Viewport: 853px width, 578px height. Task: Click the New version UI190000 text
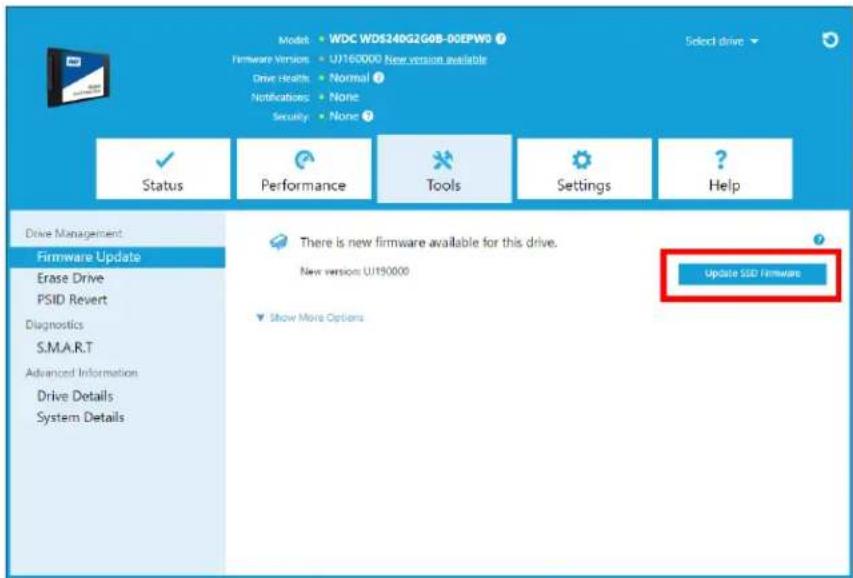(354, 271)
